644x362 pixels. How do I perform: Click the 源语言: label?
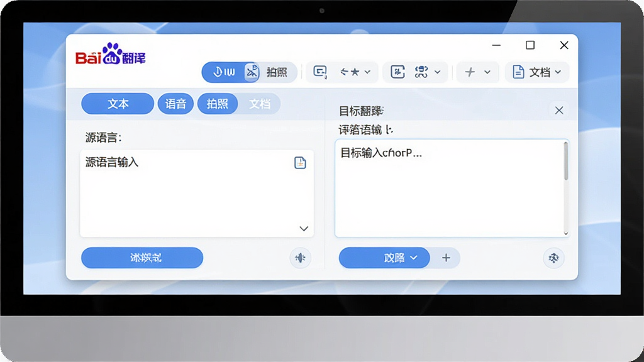tap(104, 138)
